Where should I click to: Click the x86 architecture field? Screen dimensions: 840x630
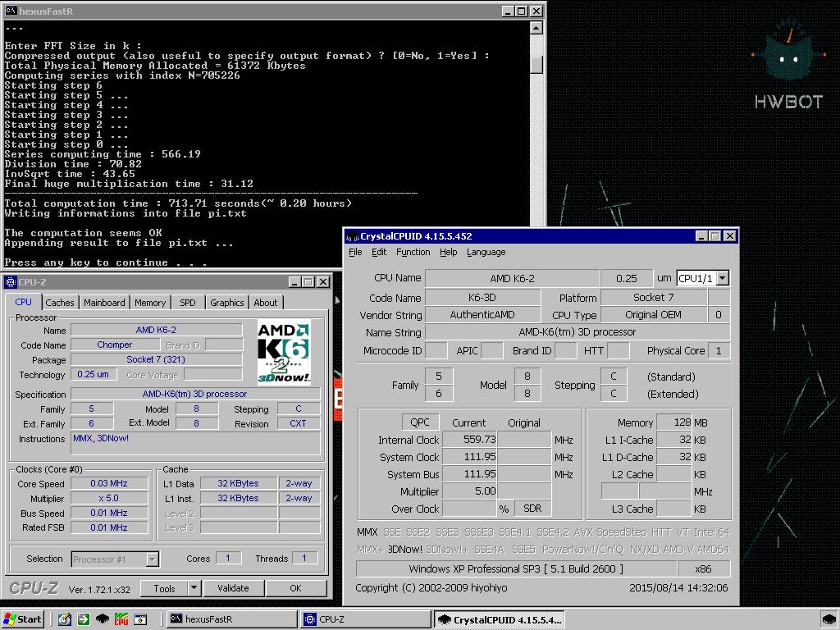[x=703, y=569]
